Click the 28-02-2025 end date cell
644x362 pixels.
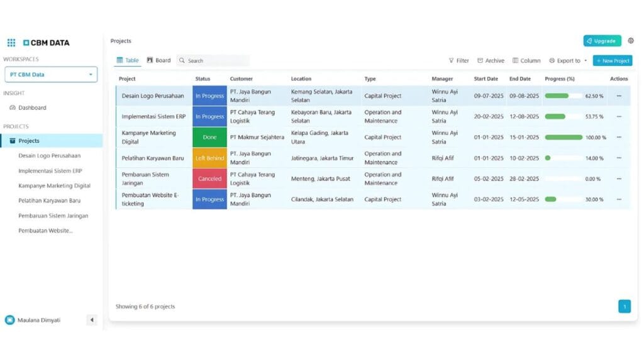coord(524,178)
